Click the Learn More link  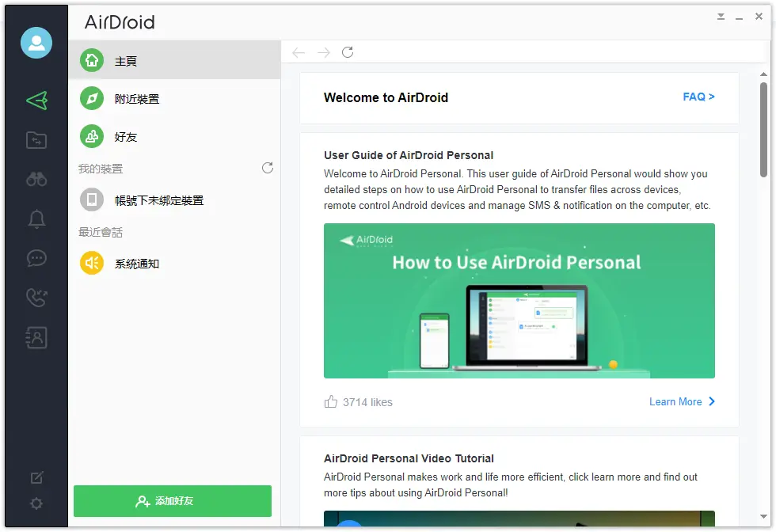[675, 402]
